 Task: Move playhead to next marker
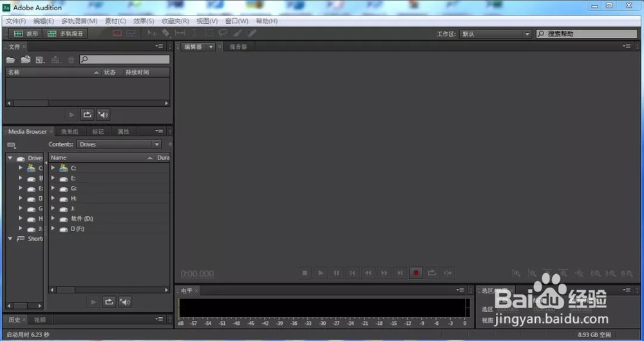400,273
